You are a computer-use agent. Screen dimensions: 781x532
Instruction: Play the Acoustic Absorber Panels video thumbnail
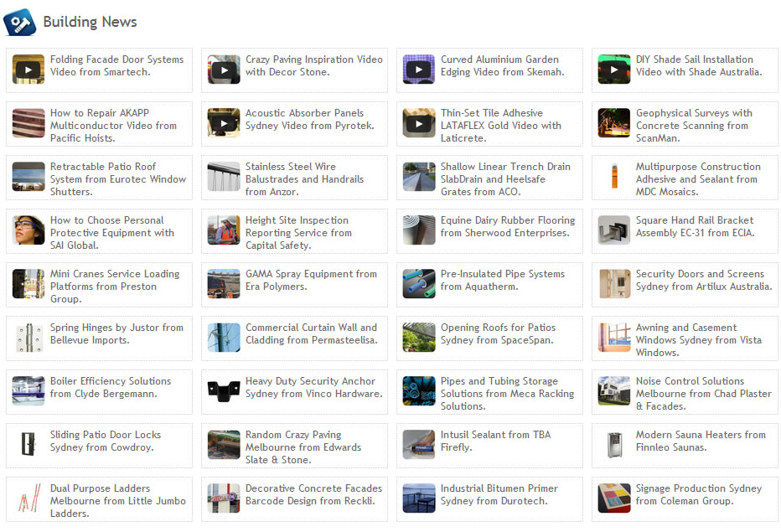[x=224, y=123]
